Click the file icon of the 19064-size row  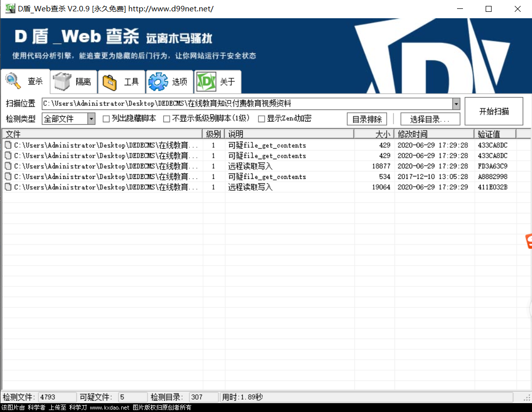(x=8, y=187)
